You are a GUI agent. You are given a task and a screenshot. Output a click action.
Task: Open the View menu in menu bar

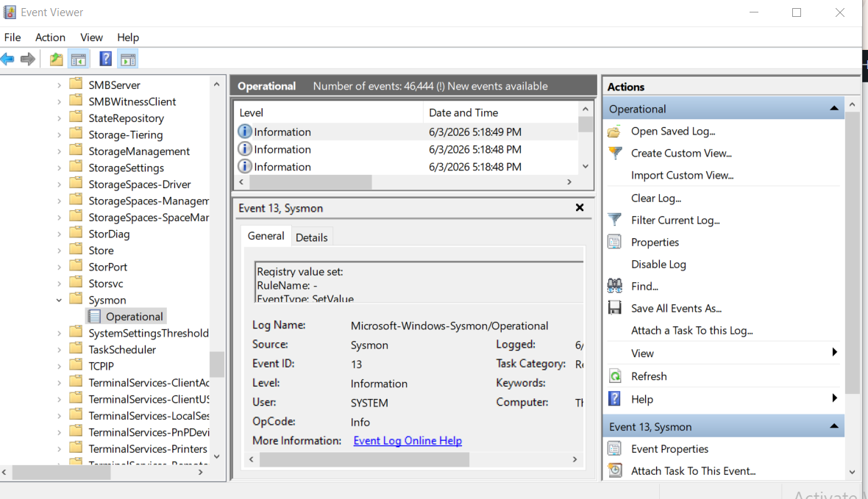click(91, 37)
